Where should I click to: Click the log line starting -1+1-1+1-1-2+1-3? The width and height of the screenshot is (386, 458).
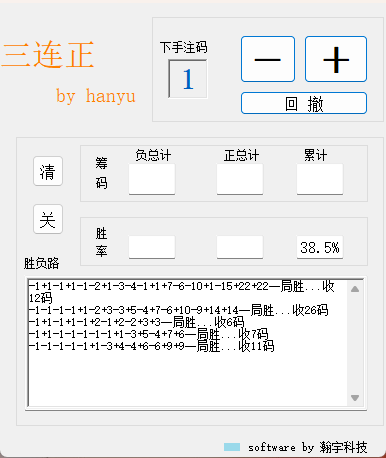point(182,292)
